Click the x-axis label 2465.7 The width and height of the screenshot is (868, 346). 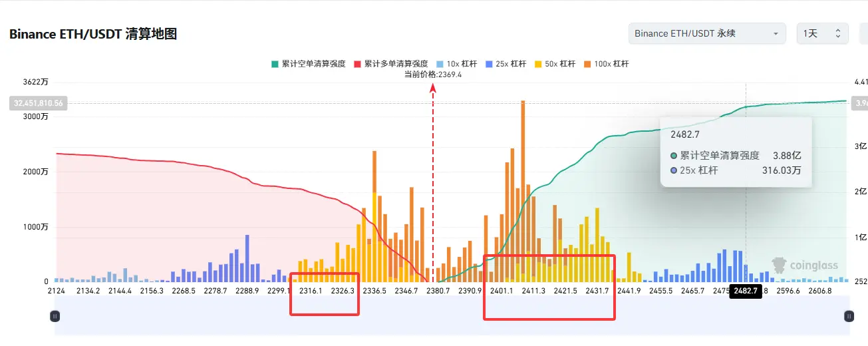click(693, 291)
